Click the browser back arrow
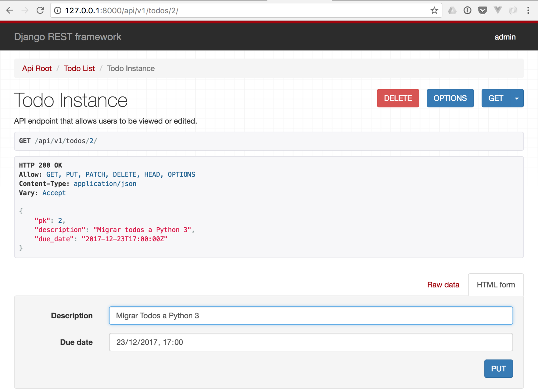Viewport: 538px width, 392px height. click(10, 10)
